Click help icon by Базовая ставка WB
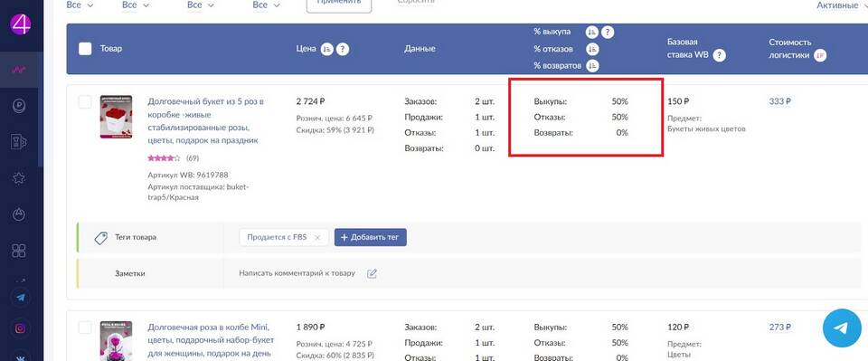 click(719, 55)
